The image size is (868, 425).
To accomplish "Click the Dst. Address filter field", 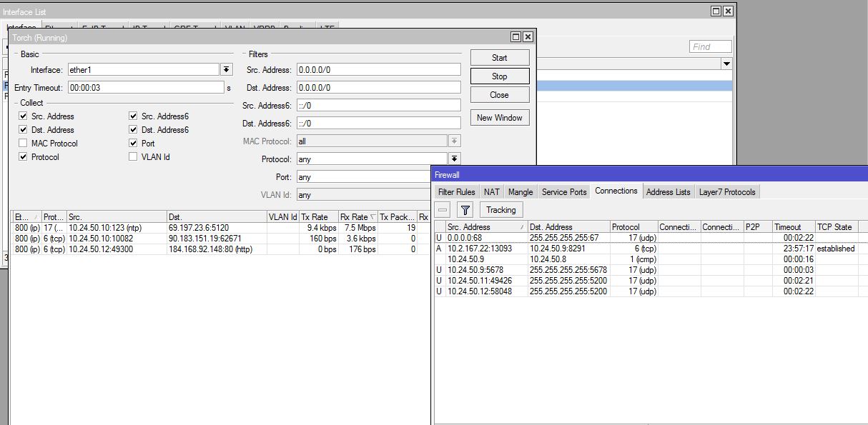I will (378, 87).
